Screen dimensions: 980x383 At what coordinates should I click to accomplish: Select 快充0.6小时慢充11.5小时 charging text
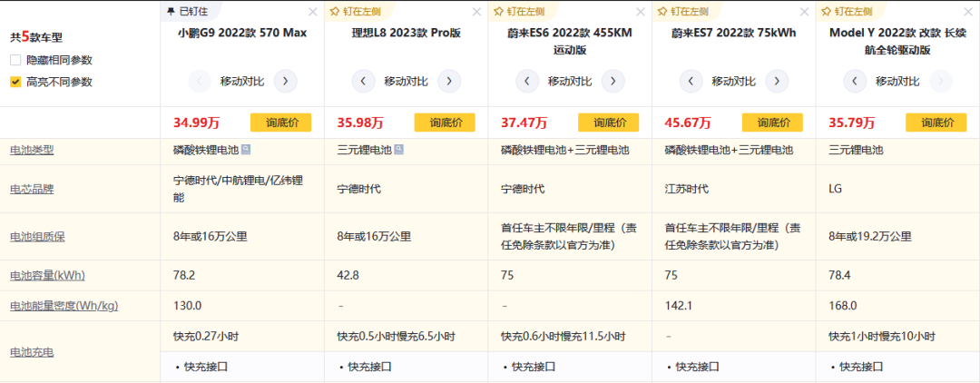[x=563, y=336]
